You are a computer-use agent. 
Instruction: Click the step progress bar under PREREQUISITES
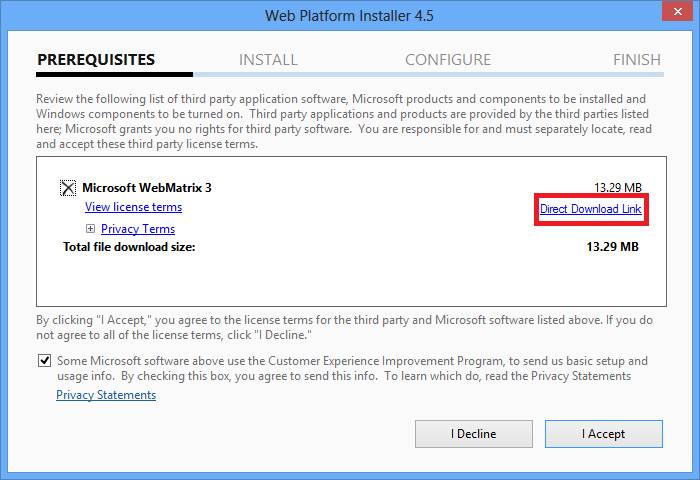click(115, 74)
